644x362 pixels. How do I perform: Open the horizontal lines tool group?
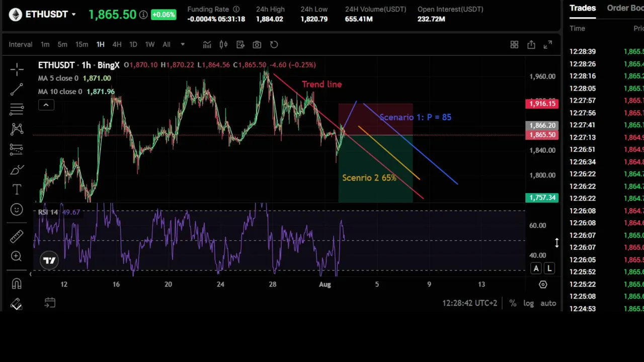[x=17, y=109]
